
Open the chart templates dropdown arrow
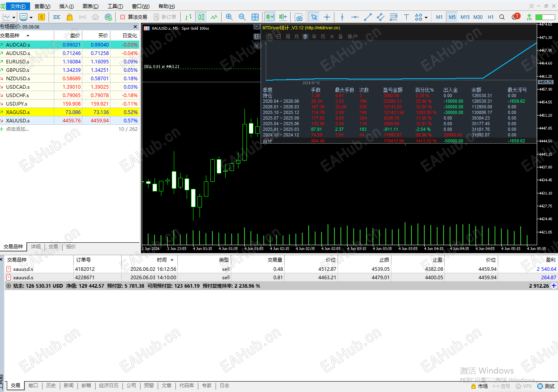[x=31, y=17]
